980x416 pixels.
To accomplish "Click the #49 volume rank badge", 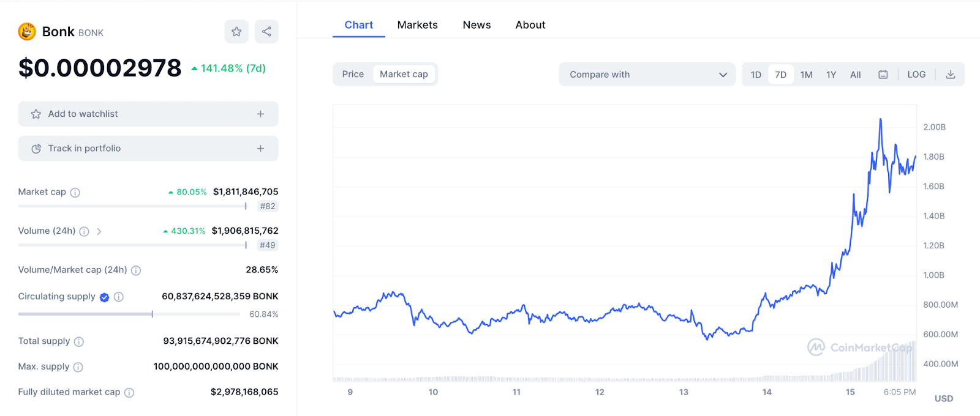I will tap(268, 245).
